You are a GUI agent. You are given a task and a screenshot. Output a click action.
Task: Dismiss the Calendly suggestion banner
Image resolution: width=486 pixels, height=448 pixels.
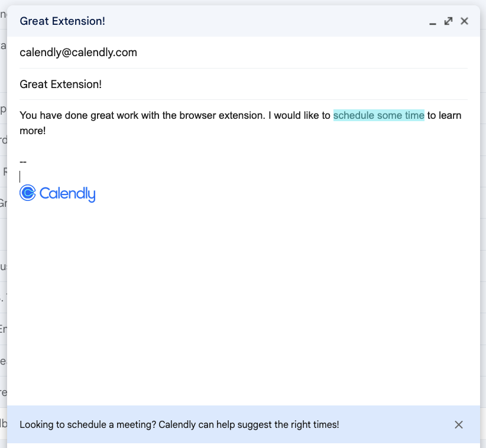coord(459,424)
